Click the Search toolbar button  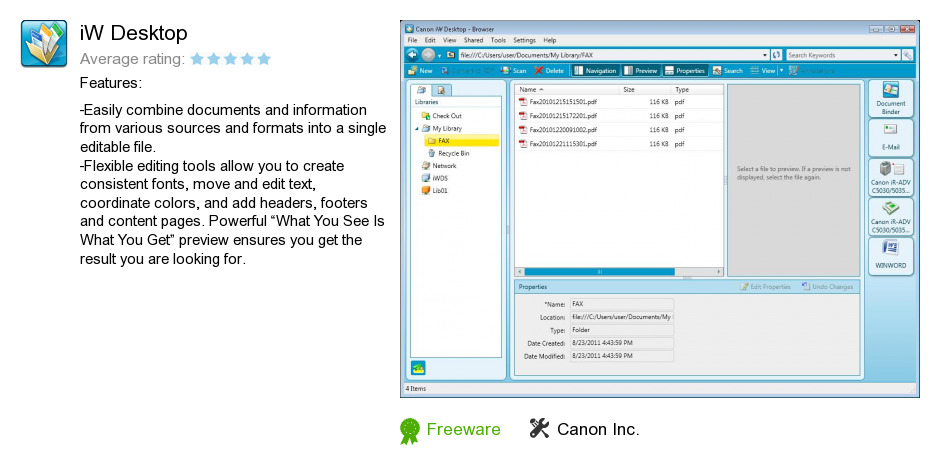click(x=728, y=70)
